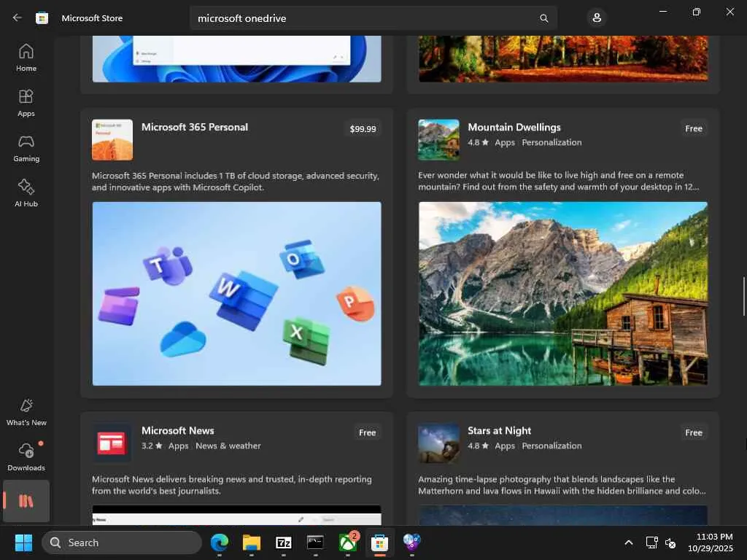Open File Explorer from the taskbar
Screen dimensions: 747x560
[x=252, y=542]
